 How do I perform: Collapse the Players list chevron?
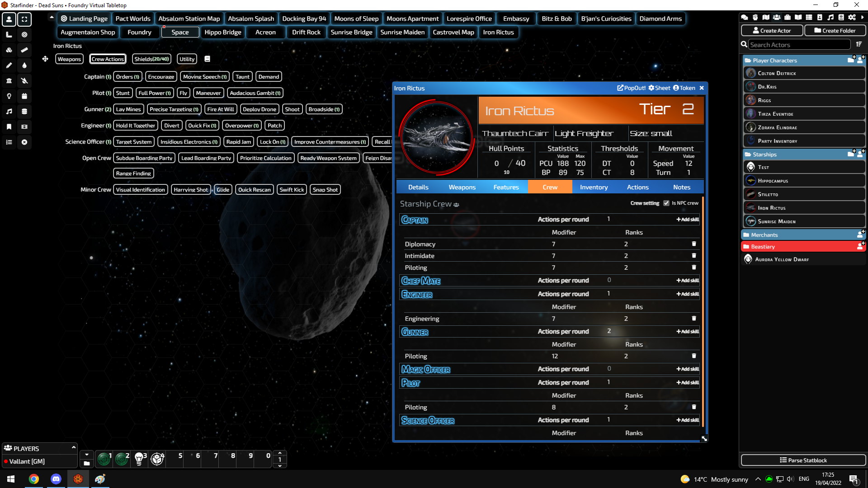pyautogui.click(x=73, y=447)
